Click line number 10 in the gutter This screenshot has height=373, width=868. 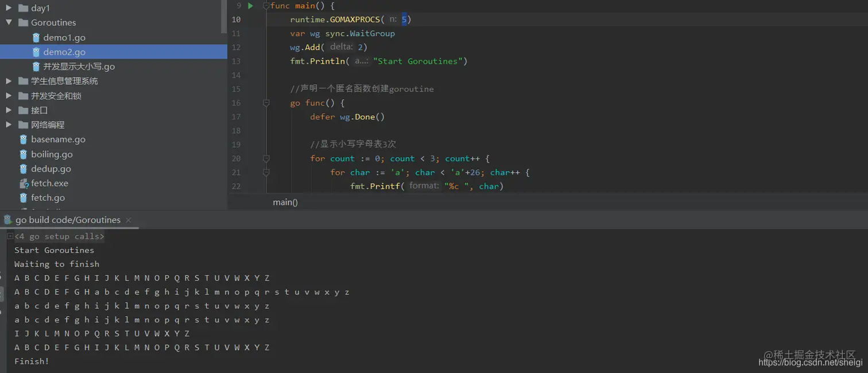pos(236,20)
